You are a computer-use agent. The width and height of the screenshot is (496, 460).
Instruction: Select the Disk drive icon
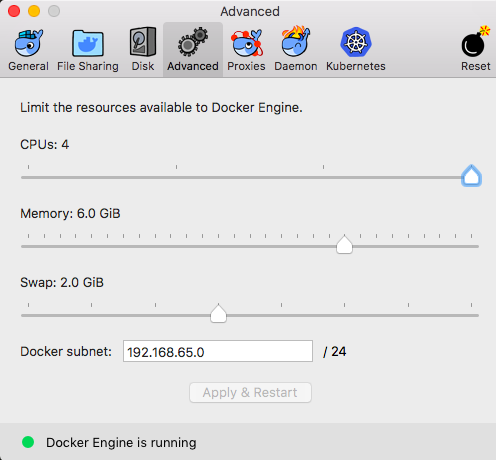tap(143, 42)
